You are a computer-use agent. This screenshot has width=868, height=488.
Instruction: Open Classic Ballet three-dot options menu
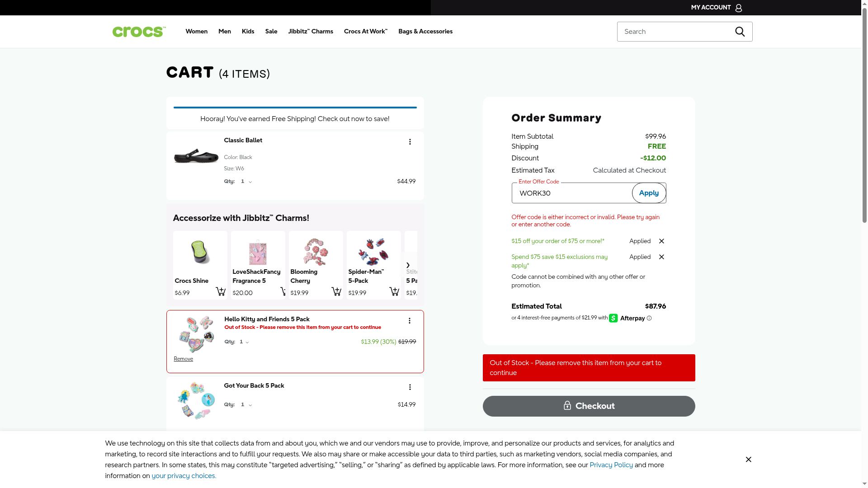(x=410, y=142)
